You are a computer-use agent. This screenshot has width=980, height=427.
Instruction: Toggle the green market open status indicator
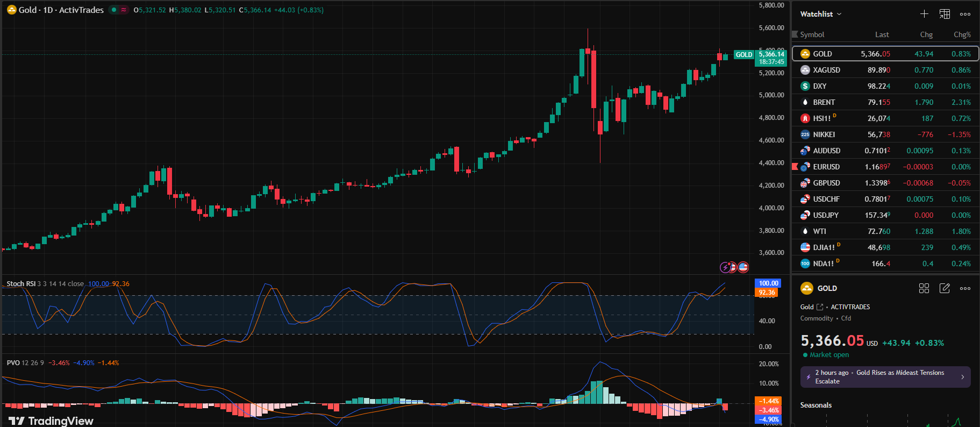pyautogui.click(x=114, y=10)
